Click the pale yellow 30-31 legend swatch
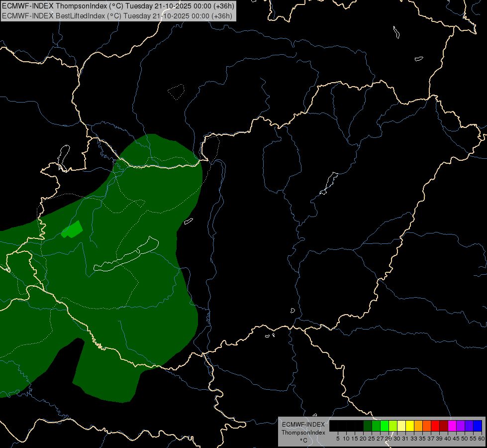 pyautogui.click(x=401, y=426)
